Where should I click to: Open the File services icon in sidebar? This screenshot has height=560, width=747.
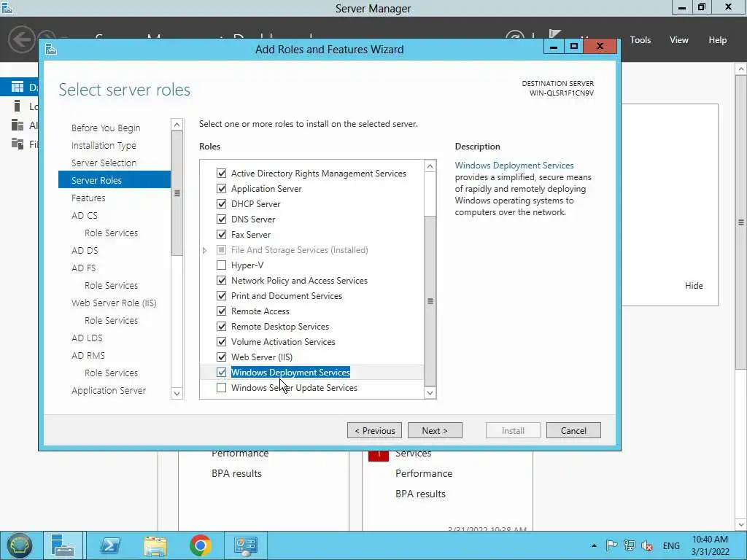pyautogui.click(x=18, y=144)
